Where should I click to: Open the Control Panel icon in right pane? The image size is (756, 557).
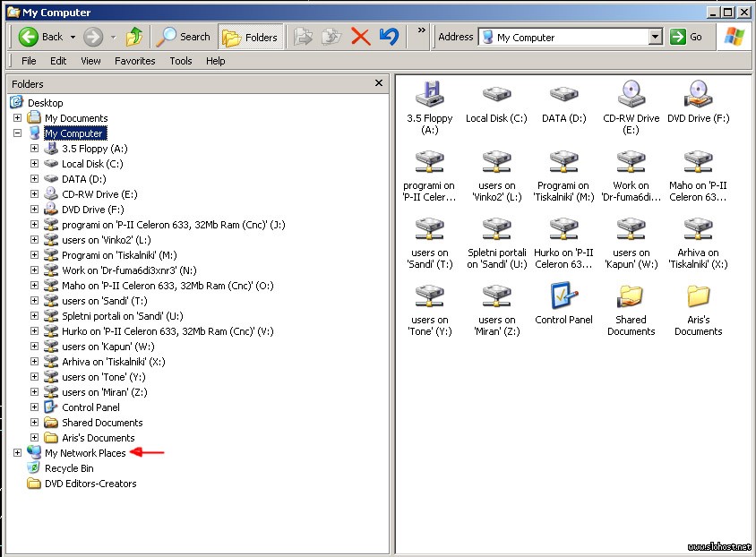coord(563,304)
